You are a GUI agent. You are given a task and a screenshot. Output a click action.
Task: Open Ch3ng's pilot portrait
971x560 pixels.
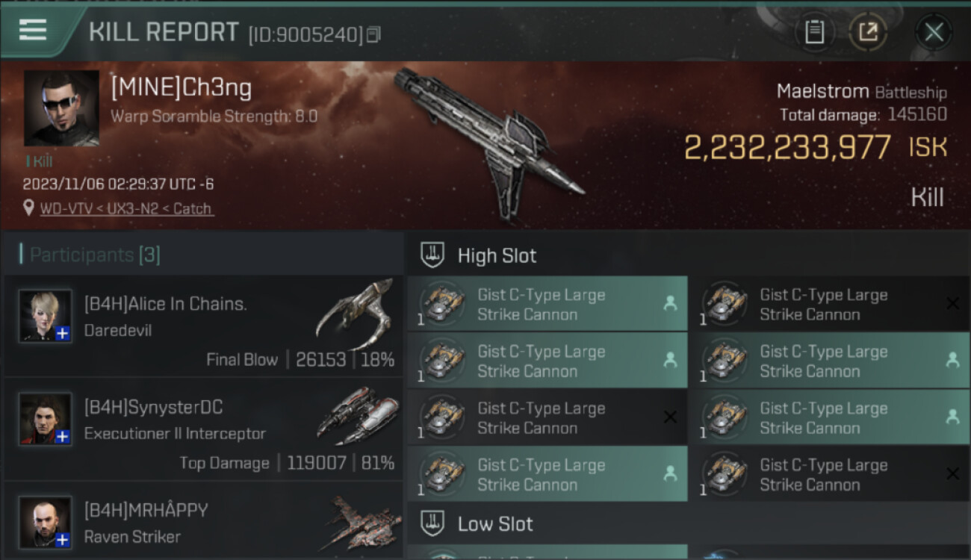point(61,108)
